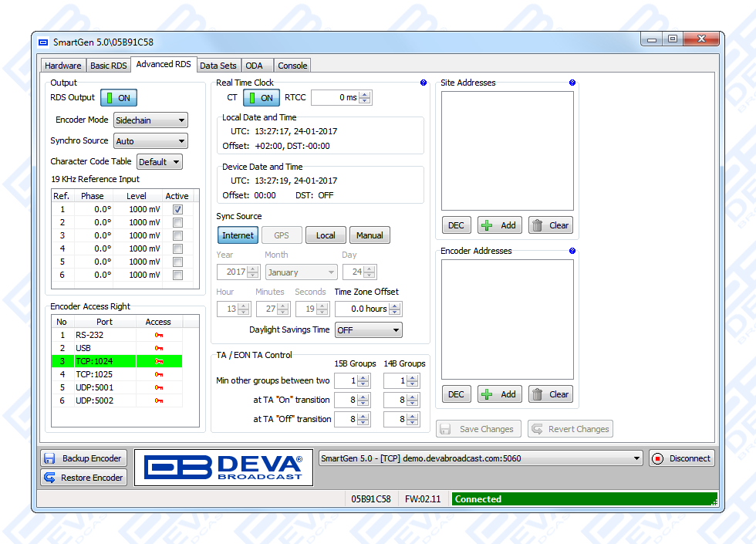Toggle the RDS Output ON switch
The width and height of the screenshot is (756, 544).
click(x=118, y=98)
